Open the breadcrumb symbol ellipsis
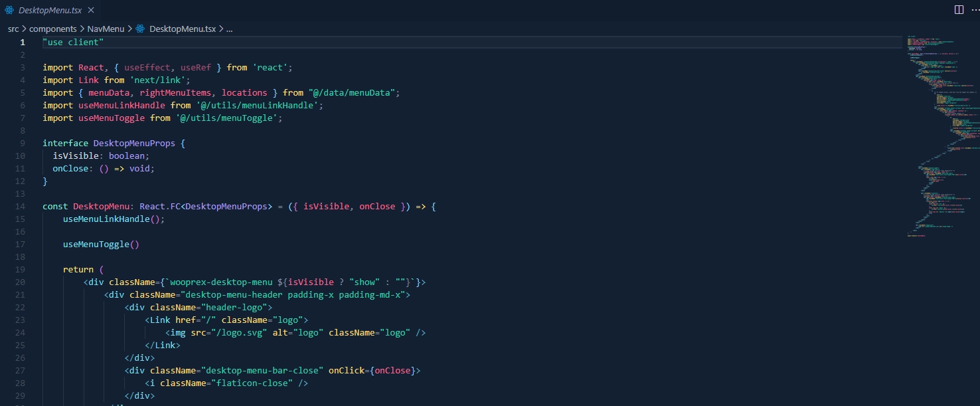The image size is (980, 406). coord(229,29)
